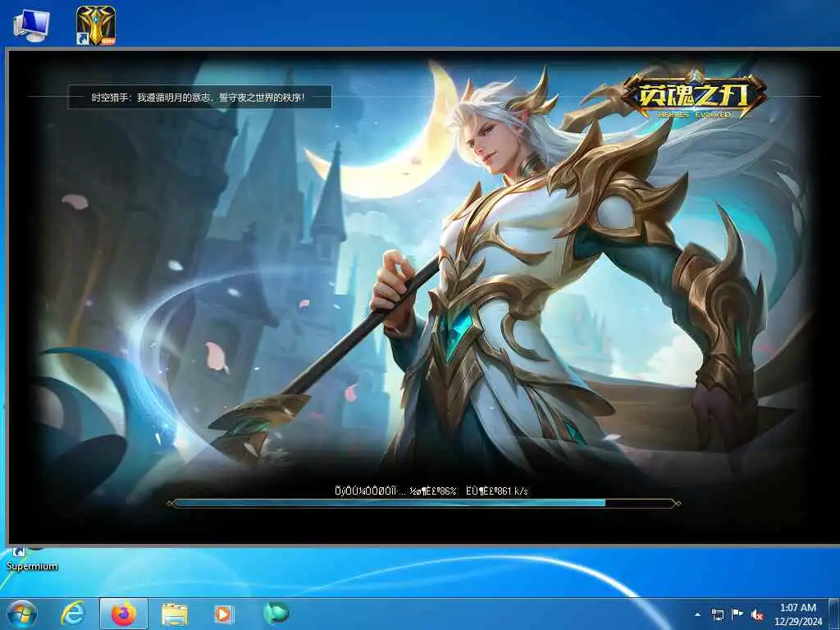The height and width of the screenshot is (630, 840).
Task: Open the clock showing 1:07 AM
Action: click(797, 614)
